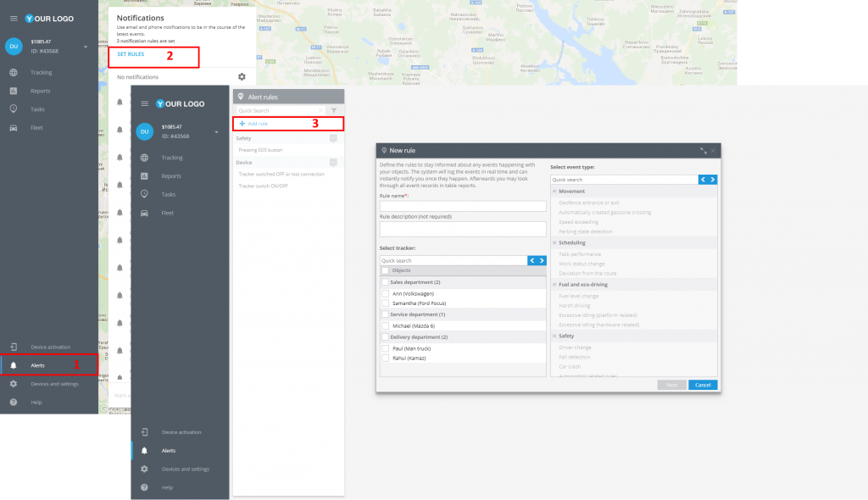Clear the Alert rules quick search with X

tap(322, 110)
